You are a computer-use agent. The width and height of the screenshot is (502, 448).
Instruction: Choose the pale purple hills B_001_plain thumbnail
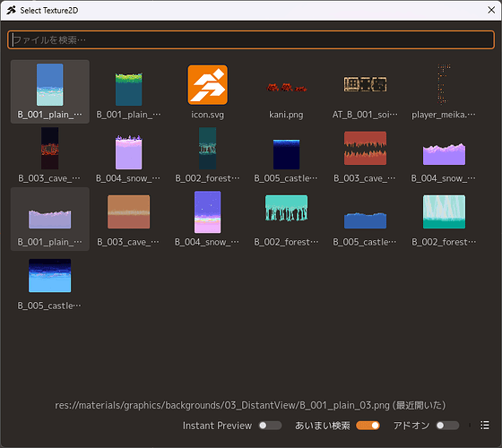pos(50,219)
